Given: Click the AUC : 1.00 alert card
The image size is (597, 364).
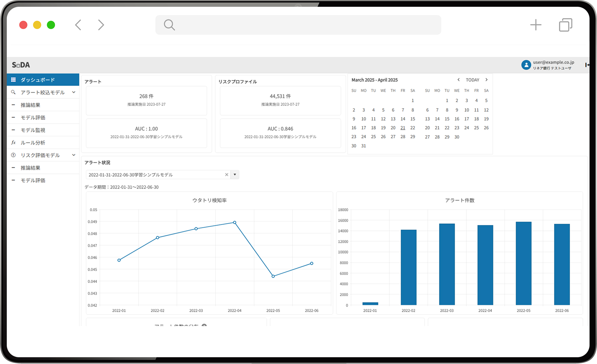Looking at the screenshot, I should (147, 133).
